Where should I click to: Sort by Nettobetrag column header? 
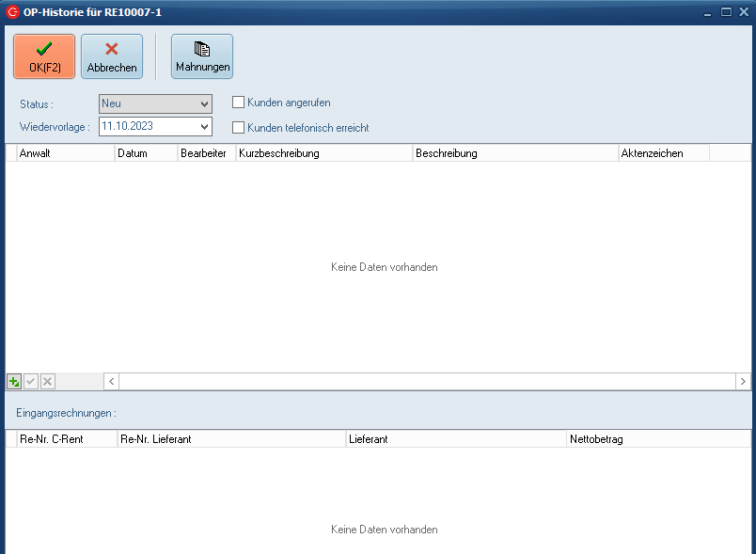658,439
